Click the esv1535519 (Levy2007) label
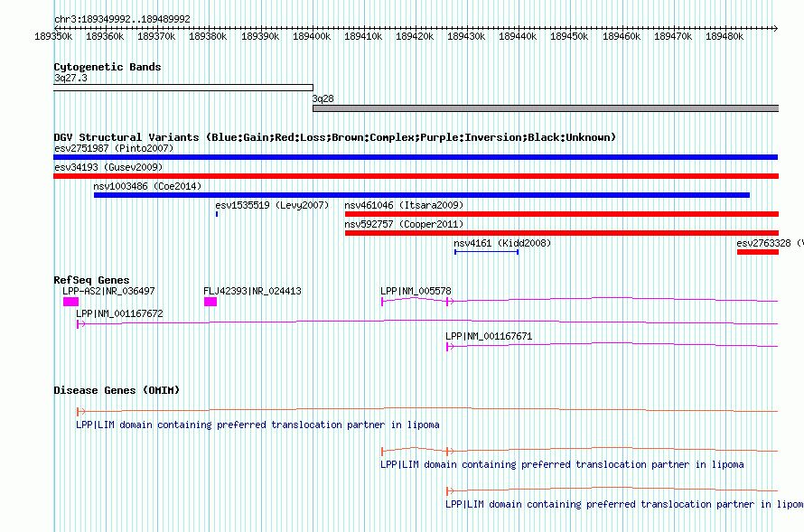The height and width of the screenshot is (532, 804). [x=272, y=206]
